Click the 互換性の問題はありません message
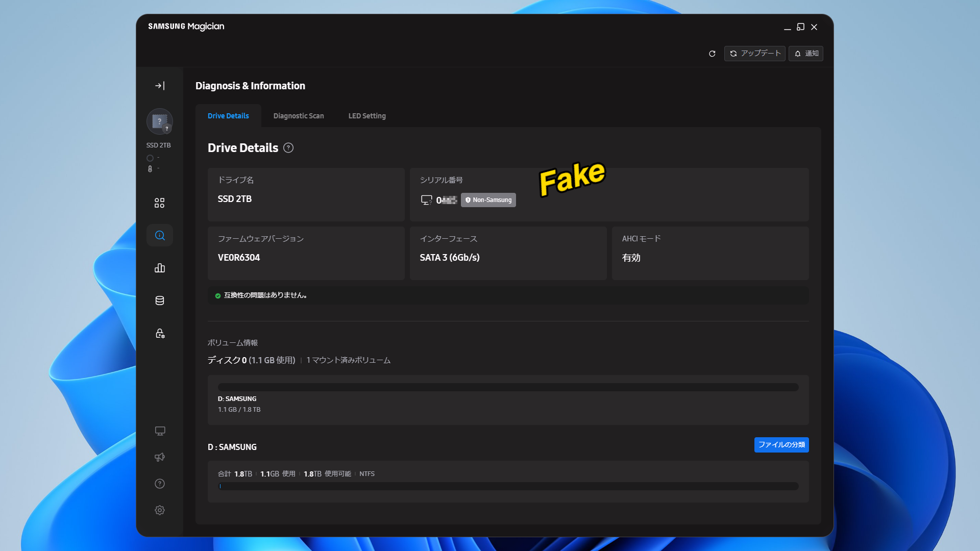 [265, 295]
